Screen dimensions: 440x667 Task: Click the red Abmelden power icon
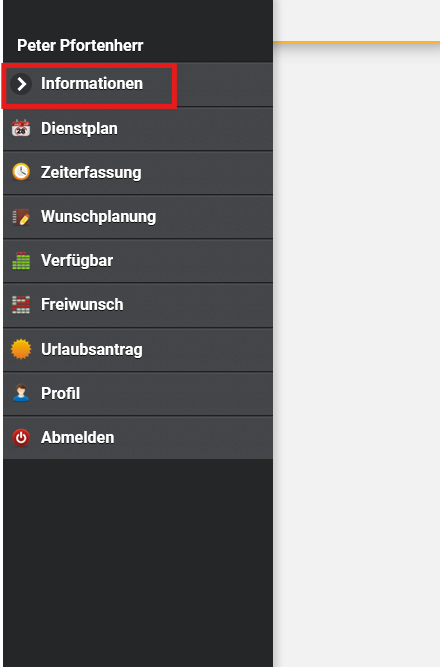[x=21, y=437]
